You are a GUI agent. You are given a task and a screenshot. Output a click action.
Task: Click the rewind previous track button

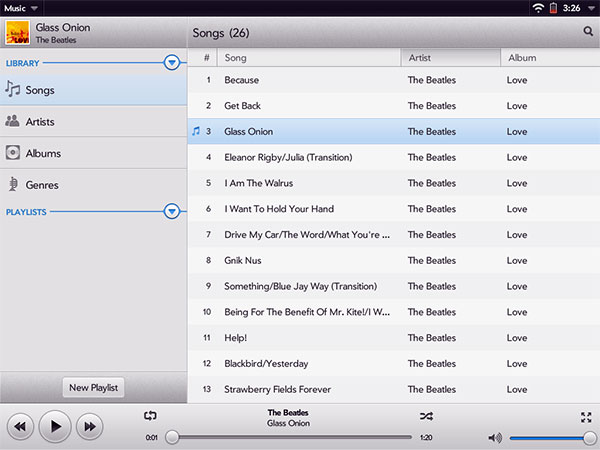coord(20,426)
